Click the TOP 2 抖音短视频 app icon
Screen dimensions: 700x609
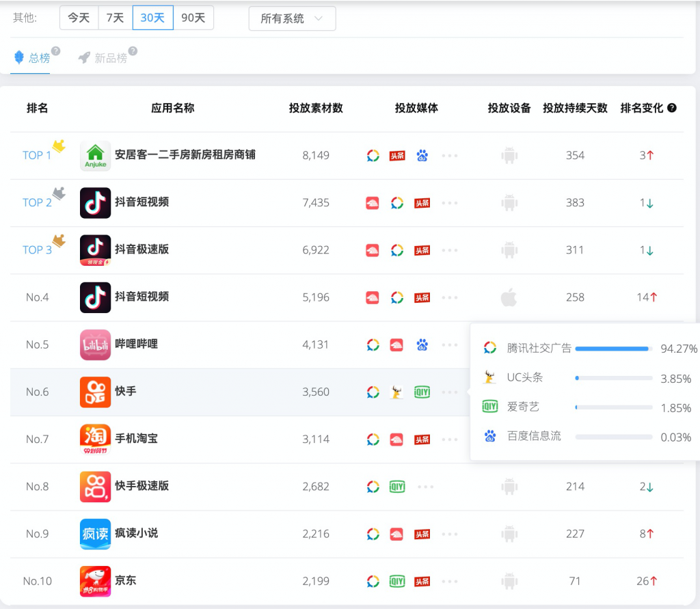point(95,203)
